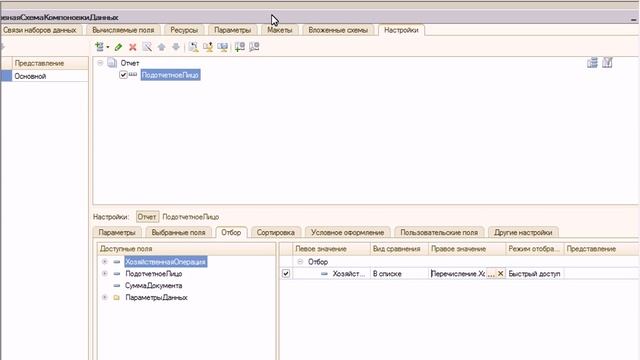640x360 pixels.
Task: Switch to Выбранные поля tab
Action: pyautogui.click(x=178, y=232)
